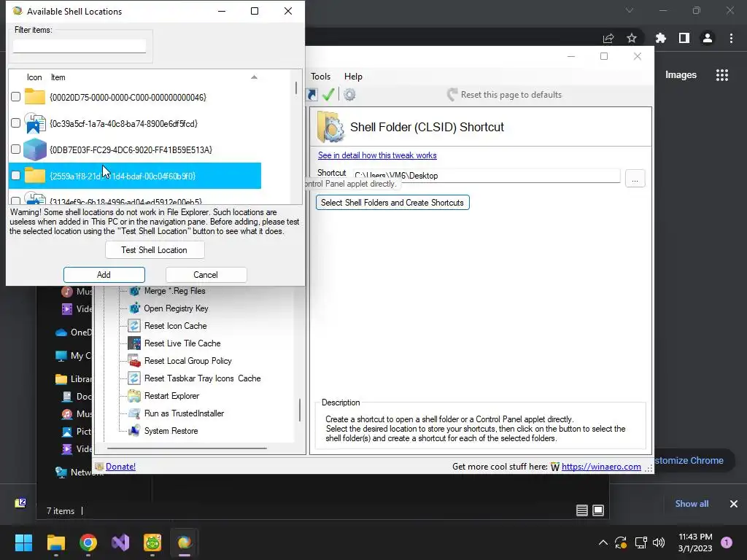This screenshot has height=560, width=747.
Task: Click folder icon of {00020D75-0000...} item
Action: tap(35, 97)
